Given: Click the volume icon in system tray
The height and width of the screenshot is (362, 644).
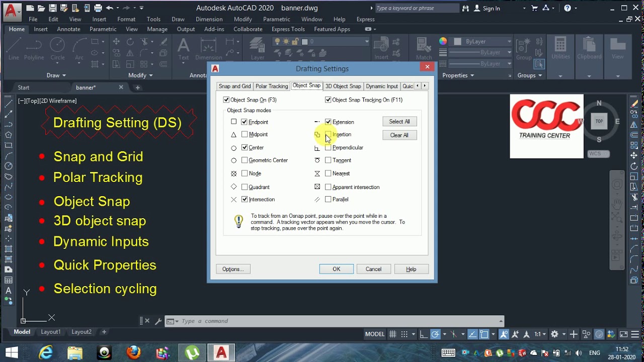Looking at the screenshot, I should pos(579,353).
